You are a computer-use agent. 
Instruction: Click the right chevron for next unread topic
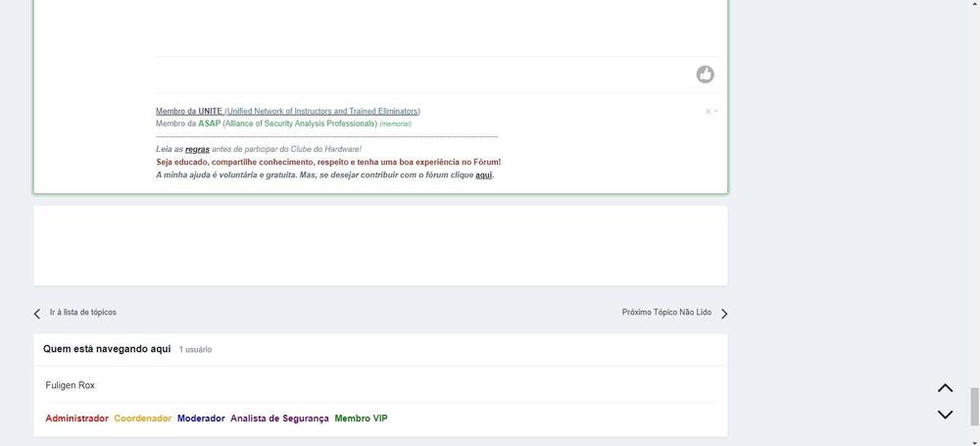coord(724,314)
